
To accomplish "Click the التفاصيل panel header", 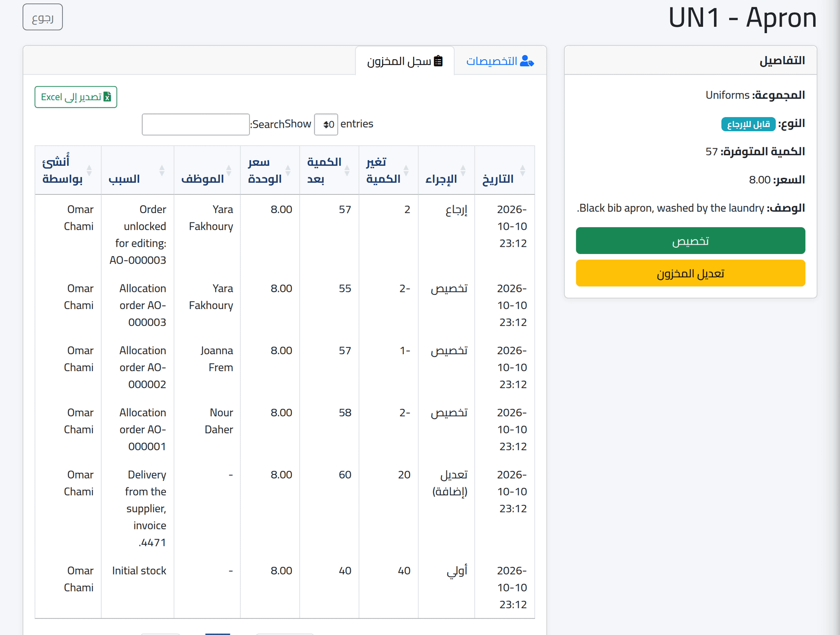I will point(690,60).
